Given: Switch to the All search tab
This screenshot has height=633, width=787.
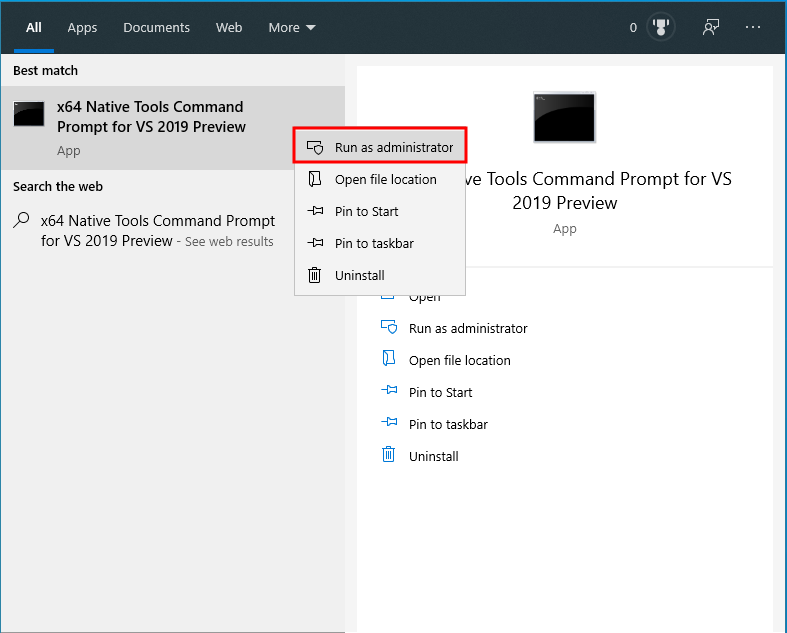Looking at the screenshot, I should click(x=34, y=28).
